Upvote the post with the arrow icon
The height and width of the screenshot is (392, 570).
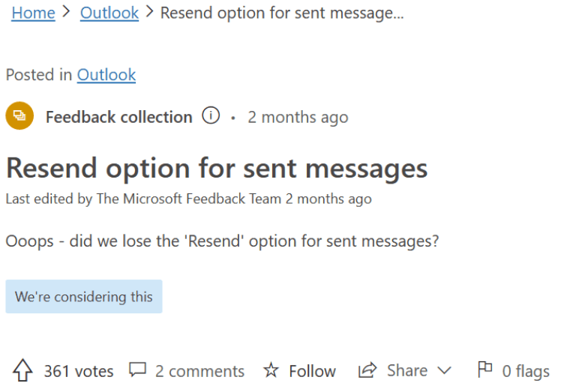click(x=23, y=370)
